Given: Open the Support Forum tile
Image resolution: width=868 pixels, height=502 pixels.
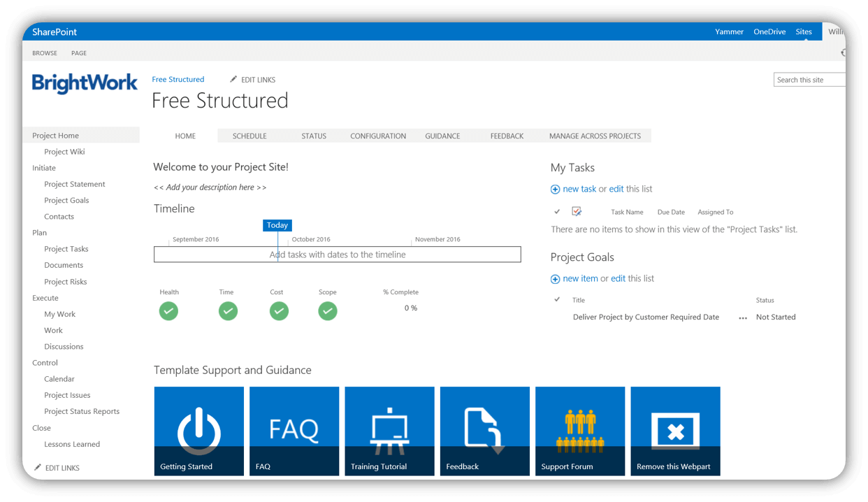Looking at the screenshot, I should tap(580, 431).
